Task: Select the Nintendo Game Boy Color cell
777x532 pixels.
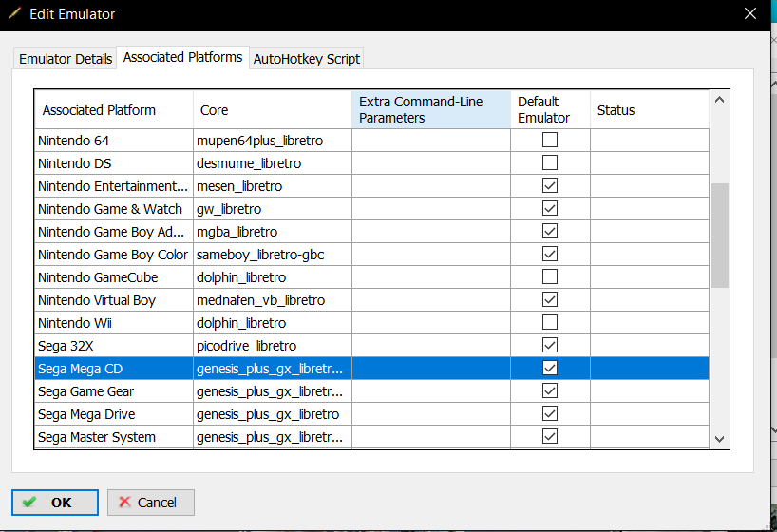Action: 113,255
